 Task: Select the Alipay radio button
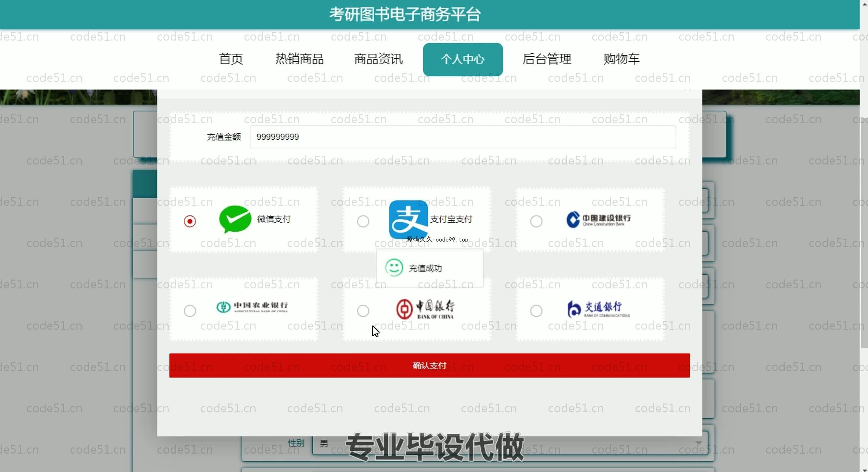(x=363, y=221)
